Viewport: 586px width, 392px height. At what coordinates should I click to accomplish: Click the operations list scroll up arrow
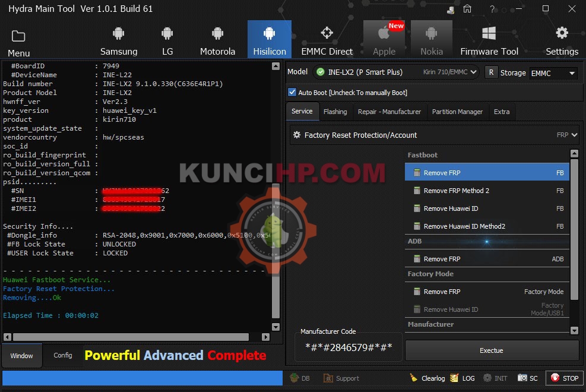[x=574, y=153]
